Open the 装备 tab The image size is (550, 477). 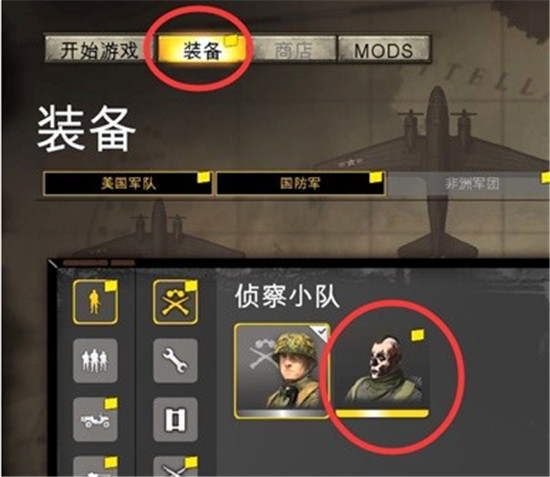202,50
